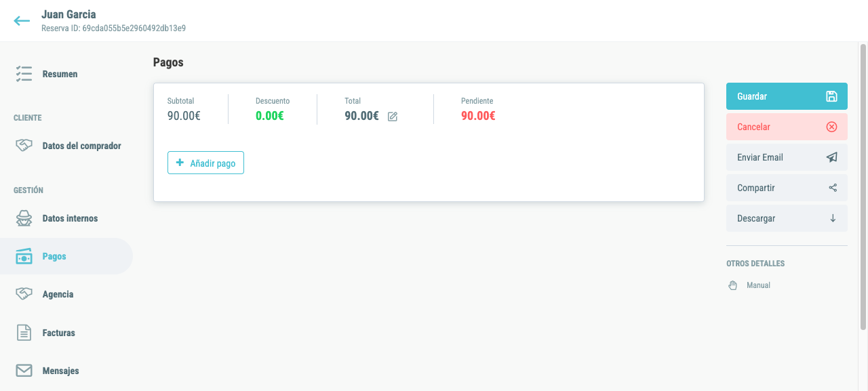Click the Cancelar button
Viewport: 868px width, 391px height.
(x=787, y=127)
